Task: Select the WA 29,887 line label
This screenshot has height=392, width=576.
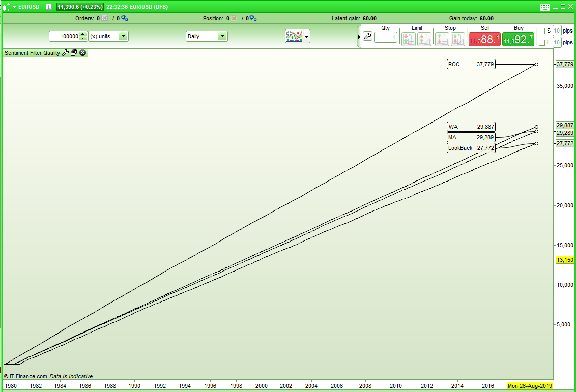Action: (x=471, y=127)
